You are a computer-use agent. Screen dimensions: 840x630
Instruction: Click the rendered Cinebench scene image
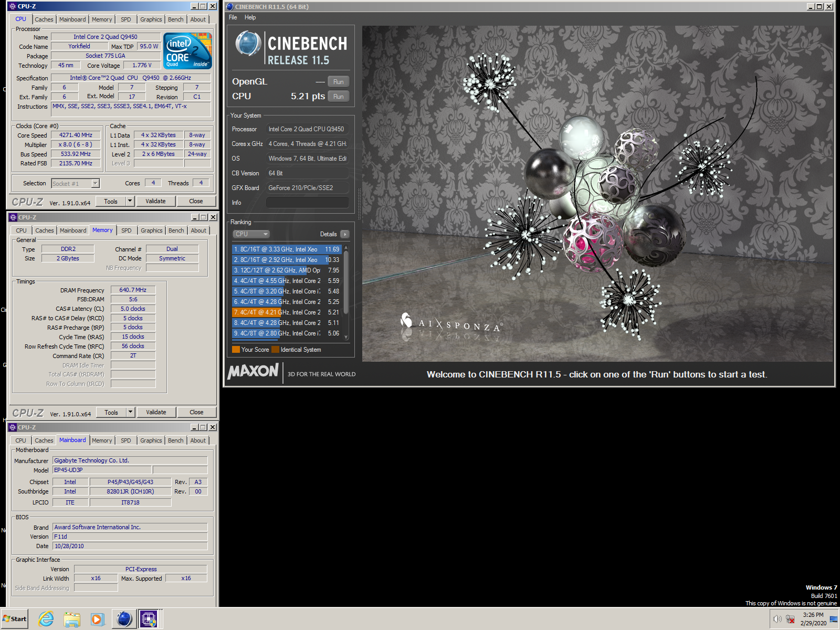point(597,194)
